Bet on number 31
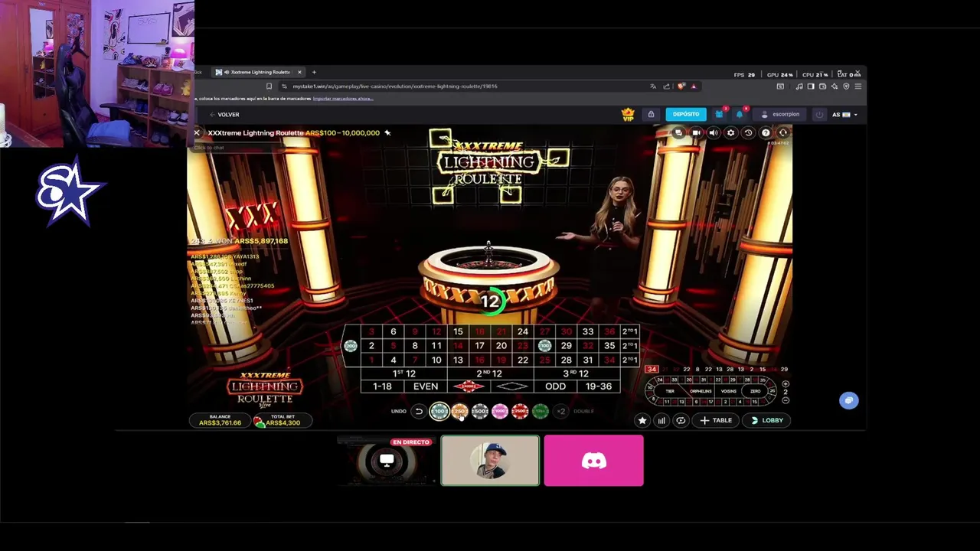Image resolution: width=980 pixels, height=551 pixels. (587, 360)
